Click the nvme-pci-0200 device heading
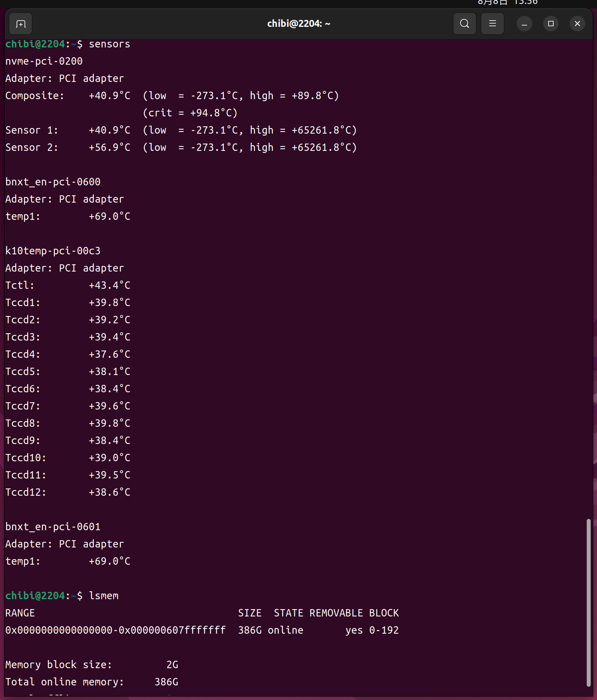Viewport: 597px width, 700px height. pyautogui.click(x=44, y=61)
